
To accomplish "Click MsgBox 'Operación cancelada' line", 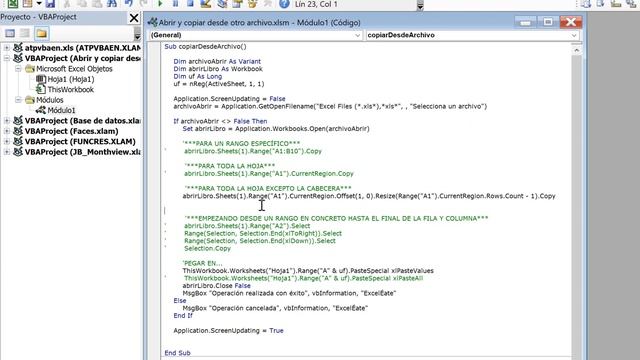I will [275, 308].
